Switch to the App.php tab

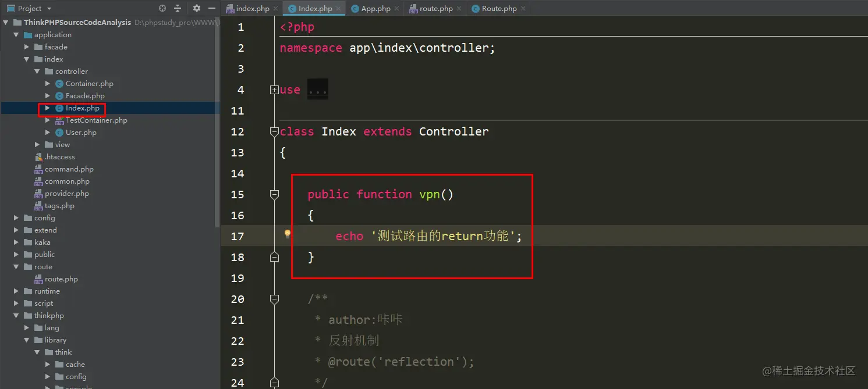point(375,9)
